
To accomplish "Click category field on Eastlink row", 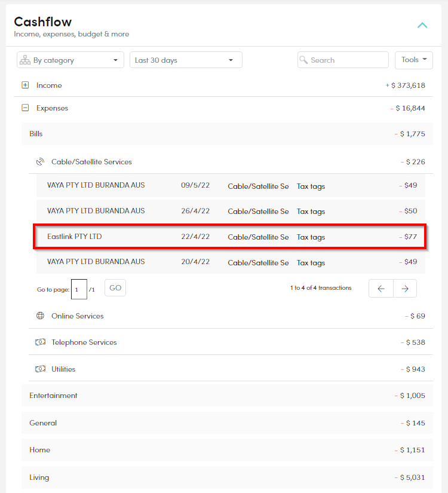I will [x=258, y=237].
